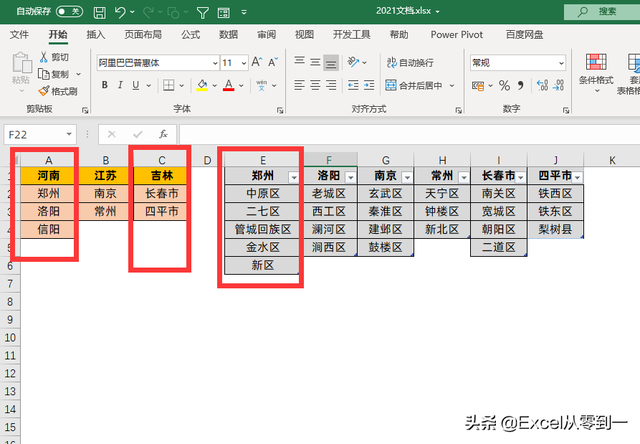The width and height of the screenshot is (640, 444).
Task: Click 合并后居中 merge and center
Action: click(x=414, y=85)
